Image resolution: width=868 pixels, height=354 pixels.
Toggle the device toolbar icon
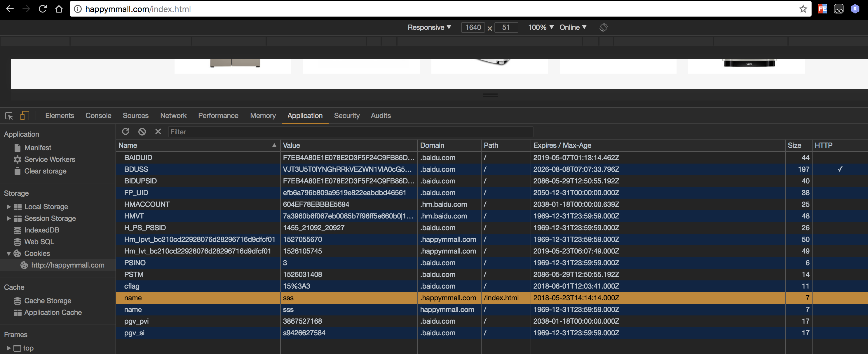pyautogui.click(x=25, y=116)
